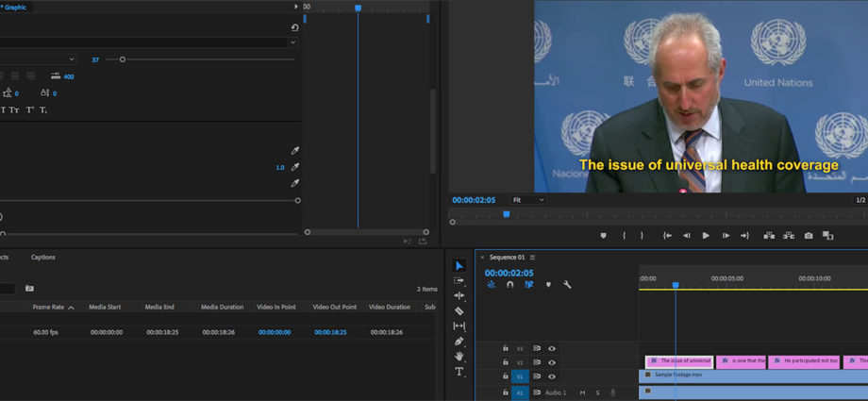Open the 1/2 playback resolution dropdown
868x401 pixels.
tap(860, 200)
